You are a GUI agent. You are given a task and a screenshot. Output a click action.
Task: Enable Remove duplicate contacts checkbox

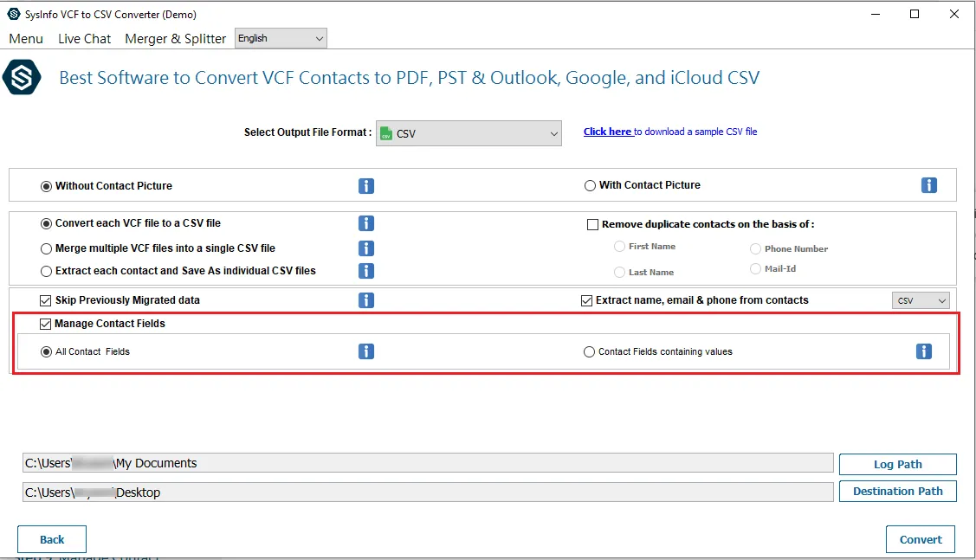[x=593, y=224]
